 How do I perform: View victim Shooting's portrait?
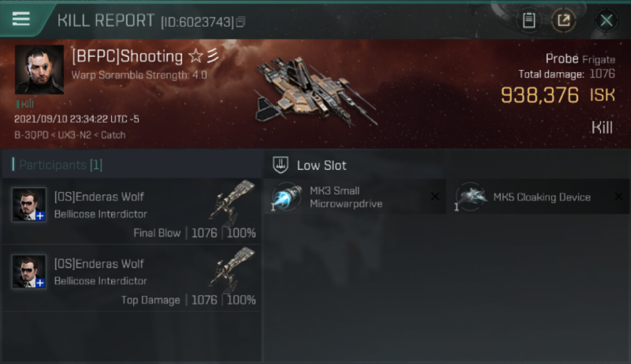coord(39,69)
